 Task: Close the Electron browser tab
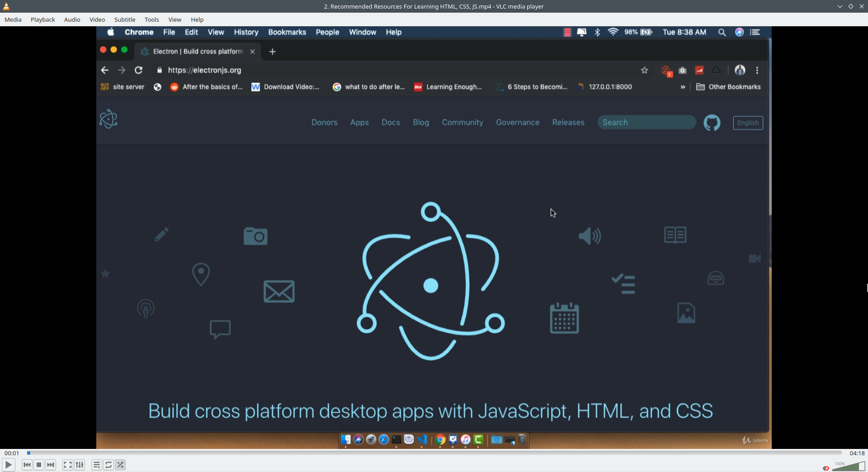(252, 52)
